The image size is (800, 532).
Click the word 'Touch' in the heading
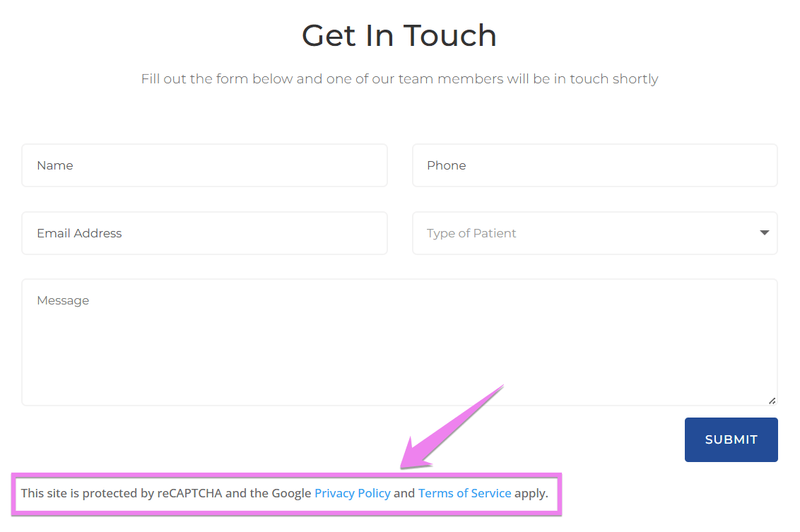pyautogui.click(x=451, y=35)
